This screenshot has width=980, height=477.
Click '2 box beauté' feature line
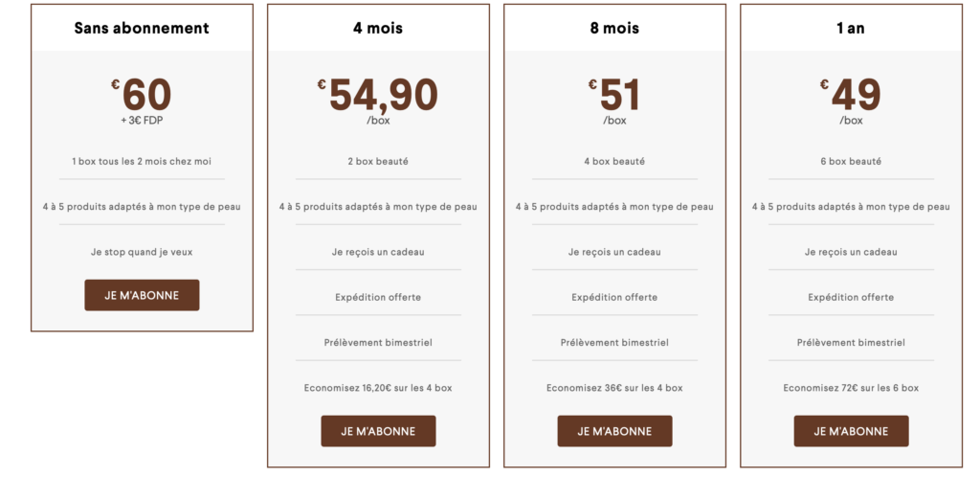[378, 161]
